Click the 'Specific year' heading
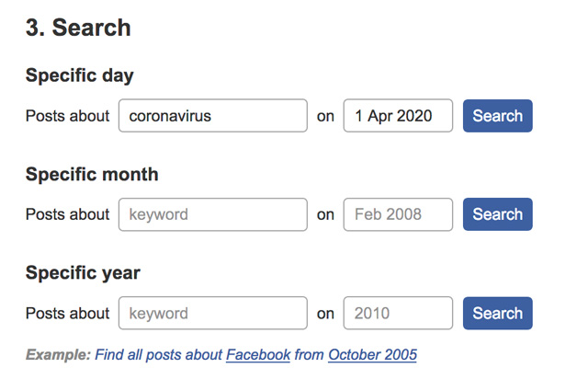Image resolution: width=588 pixels, height=379 pixels. click(x=83, y=272)
